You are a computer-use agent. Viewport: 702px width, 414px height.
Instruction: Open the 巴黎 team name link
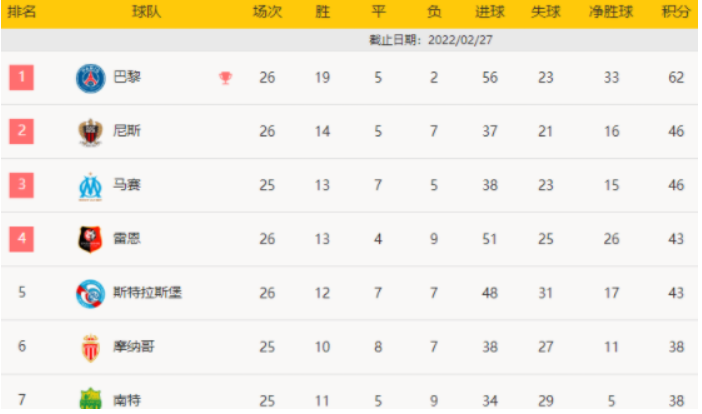[127, 77]
